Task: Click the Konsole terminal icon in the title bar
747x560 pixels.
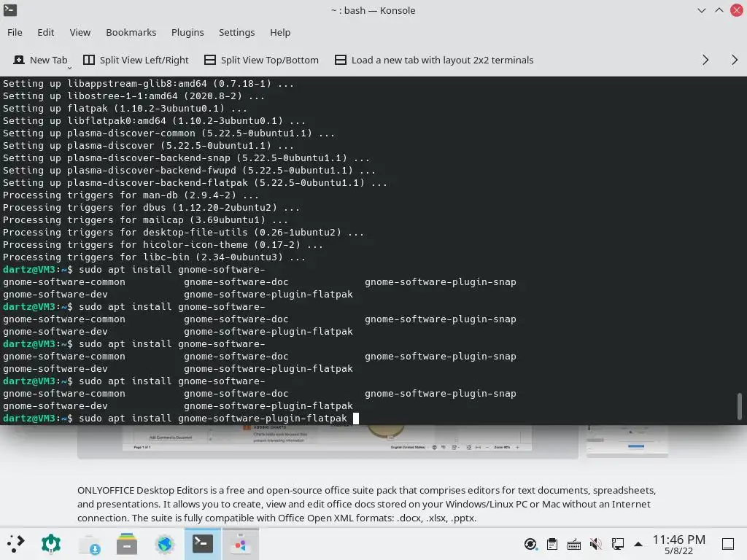Action: point(10,10)
